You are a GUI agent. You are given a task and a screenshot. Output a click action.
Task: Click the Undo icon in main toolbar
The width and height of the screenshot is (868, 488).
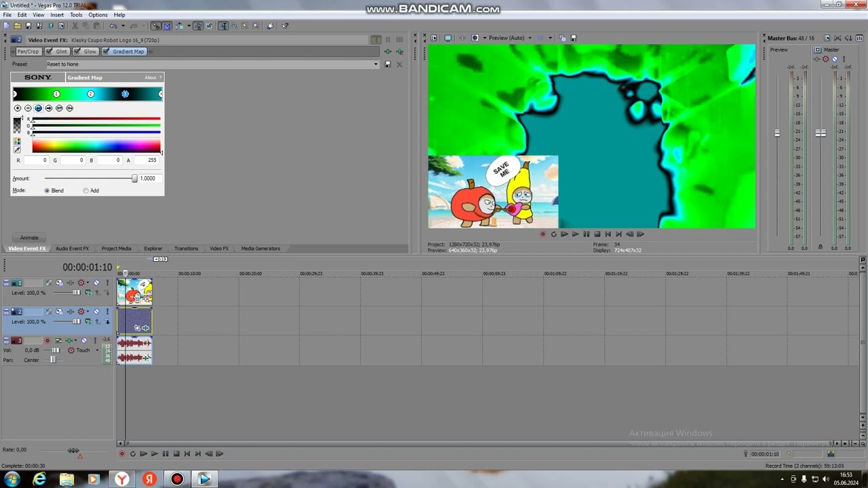coord(113,26)
